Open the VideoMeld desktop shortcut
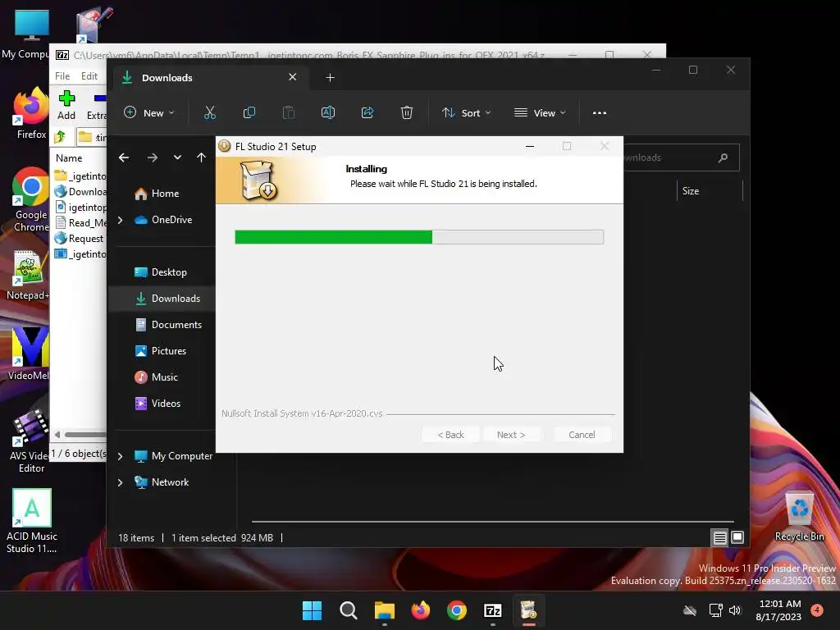This screenshot has height=630, width=840. [29, 354]
